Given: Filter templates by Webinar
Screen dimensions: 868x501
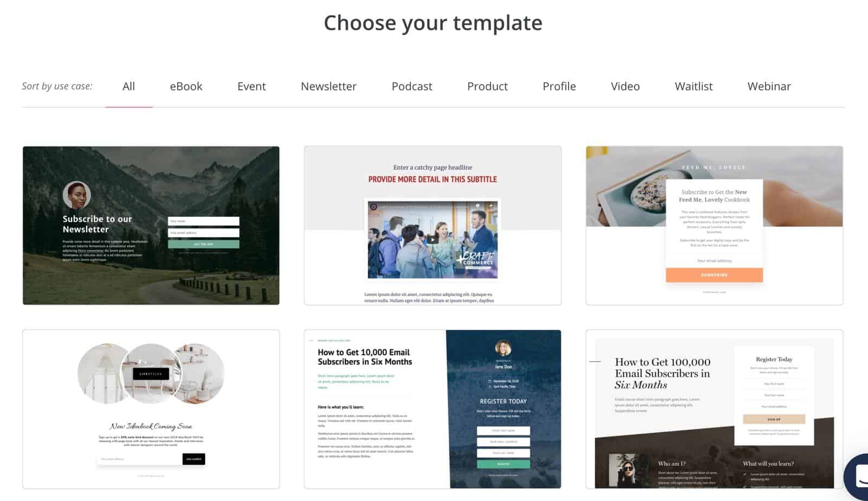Looking at the screenshot, I should (x=769, y=86).
